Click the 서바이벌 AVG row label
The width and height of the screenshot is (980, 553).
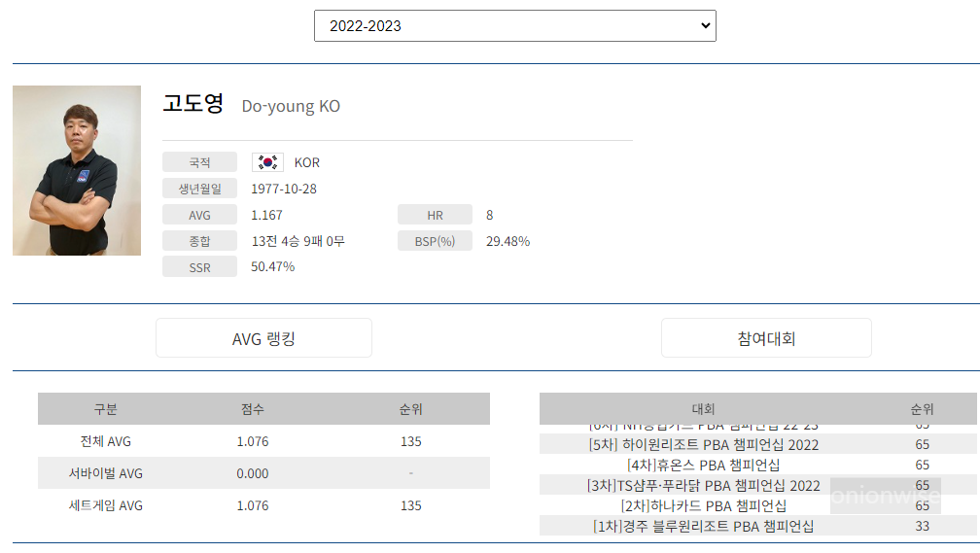[106, 473]
